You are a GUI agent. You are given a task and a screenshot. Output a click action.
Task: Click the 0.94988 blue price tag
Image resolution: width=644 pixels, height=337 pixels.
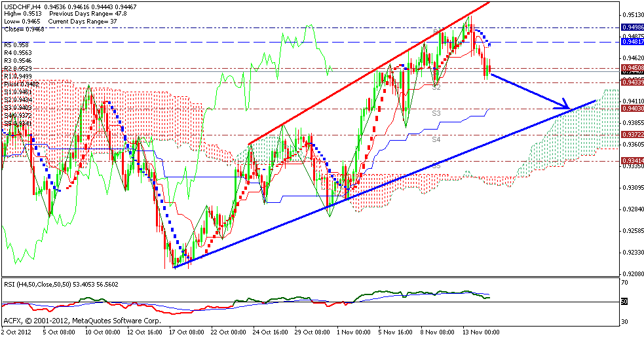click(632, 27)
